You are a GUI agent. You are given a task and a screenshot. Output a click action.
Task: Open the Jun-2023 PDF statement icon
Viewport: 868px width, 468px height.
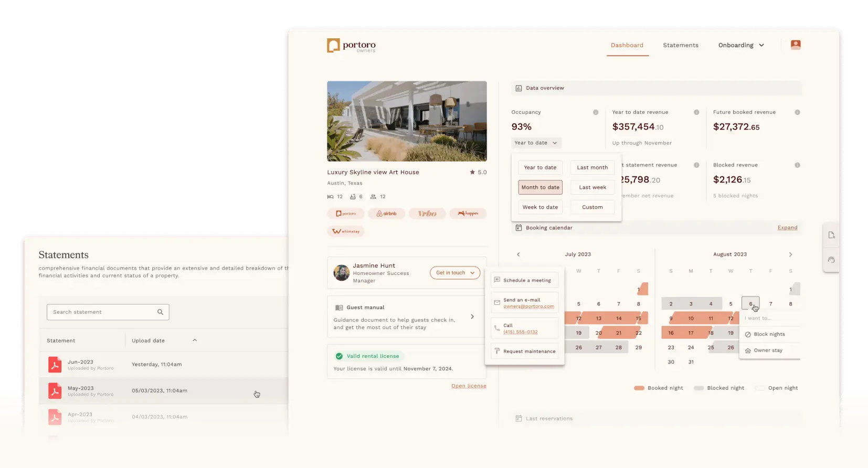55,365
